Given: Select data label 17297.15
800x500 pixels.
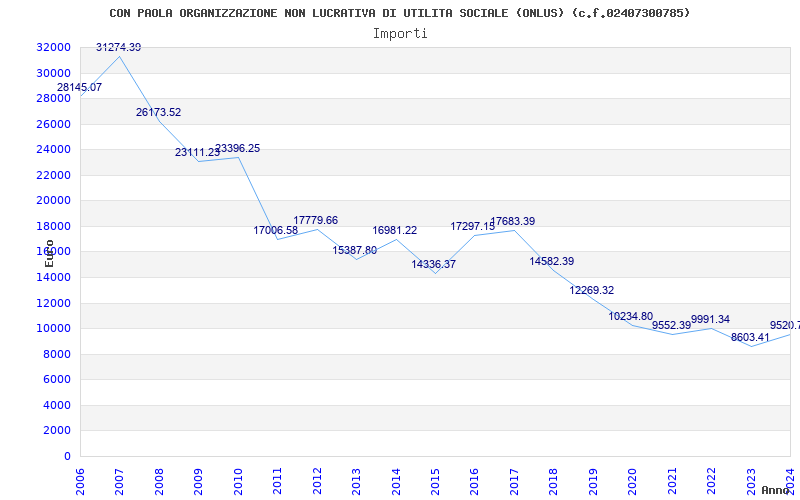Looking at the screenshot, I should (472, 226).
